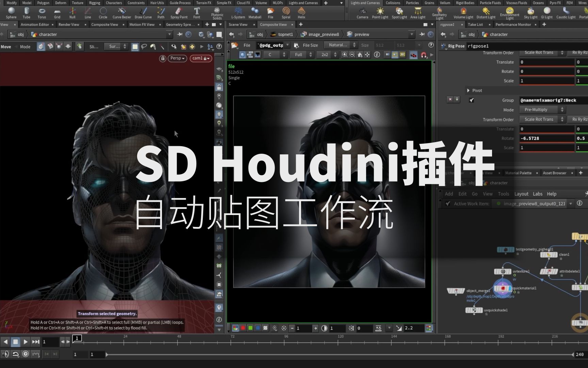Toggle blue channel display in Composite View
The image size is (588, 368).
click(258, 328)
